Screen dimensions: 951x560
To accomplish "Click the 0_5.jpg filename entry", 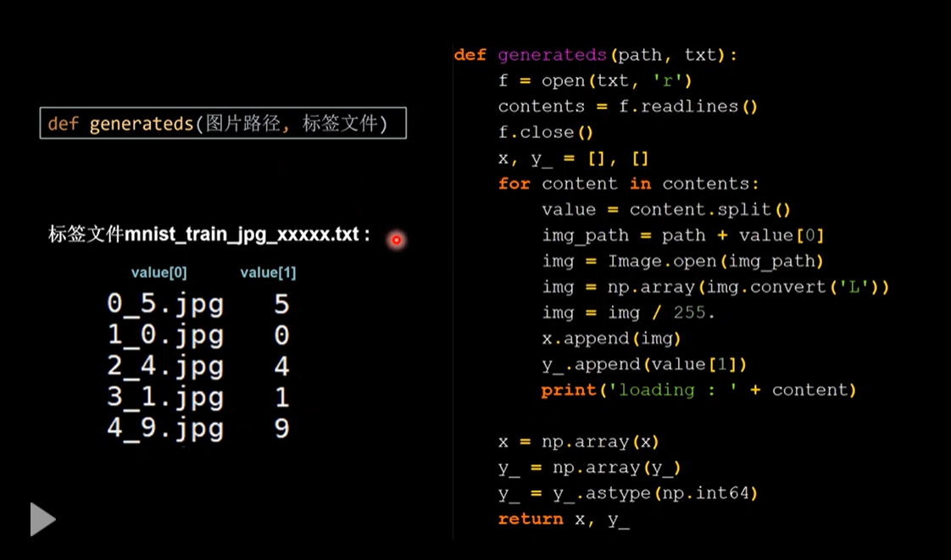I will 165,304.
